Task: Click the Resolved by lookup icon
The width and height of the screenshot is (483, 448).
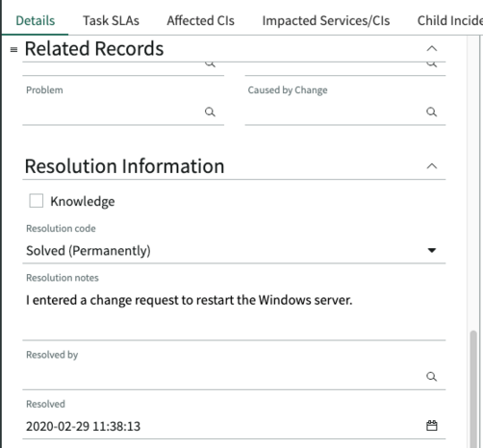Action: tap(431, 377)
